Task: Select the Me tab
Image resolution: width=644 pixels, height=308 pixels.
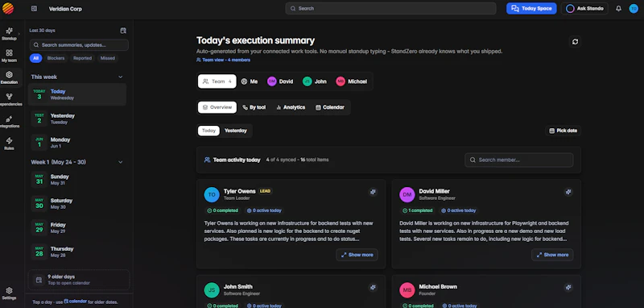Action: tap(250, 81)
